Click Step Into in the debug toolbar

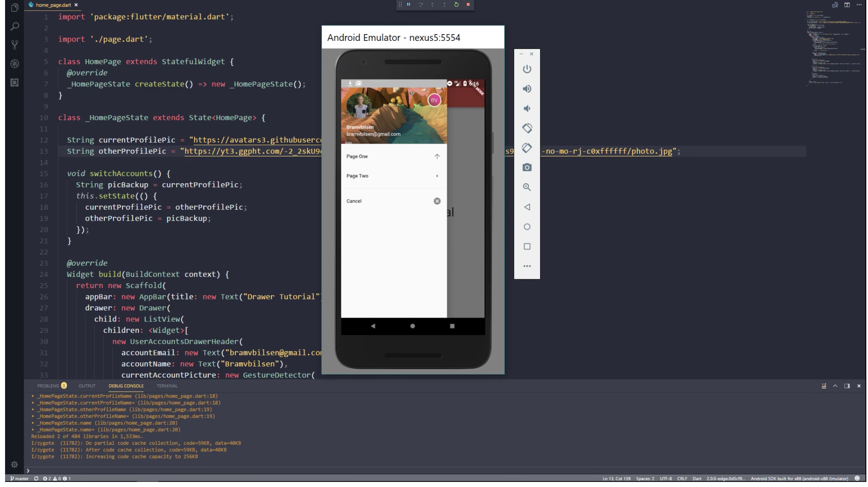click(432, 4)
